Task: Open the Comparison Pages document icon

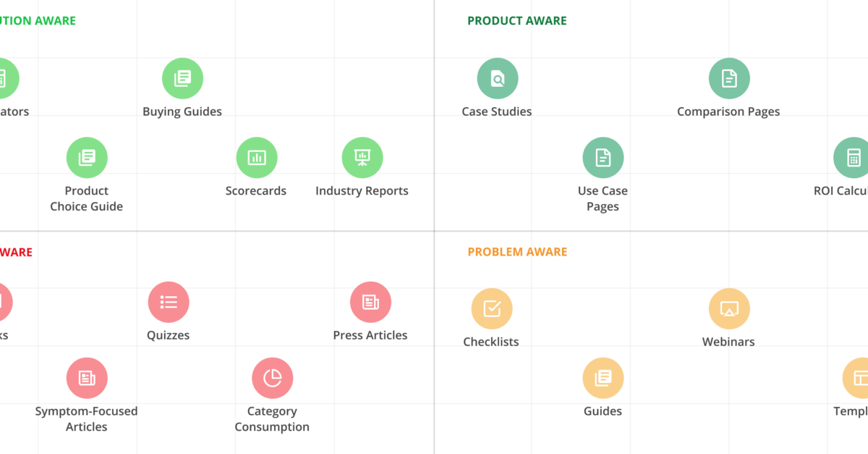Action: coord(729,78)
